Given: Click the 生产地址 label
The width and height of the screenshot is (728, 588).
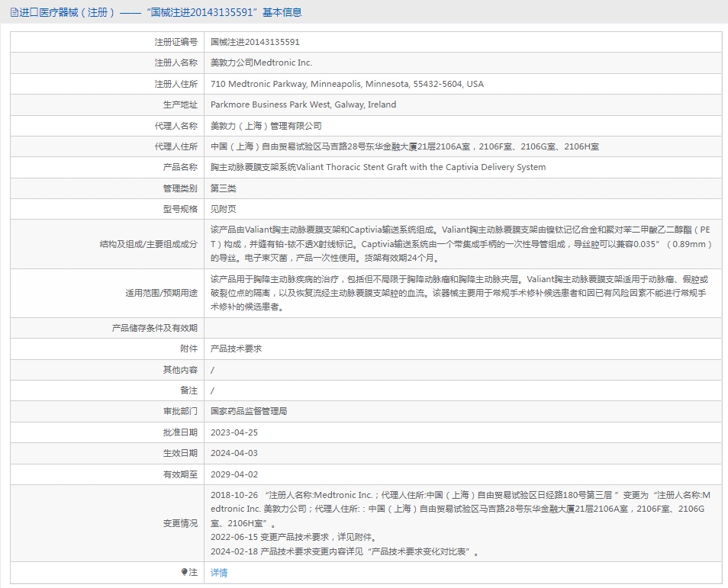Looking at the screenshot, I should pos(180,105).
